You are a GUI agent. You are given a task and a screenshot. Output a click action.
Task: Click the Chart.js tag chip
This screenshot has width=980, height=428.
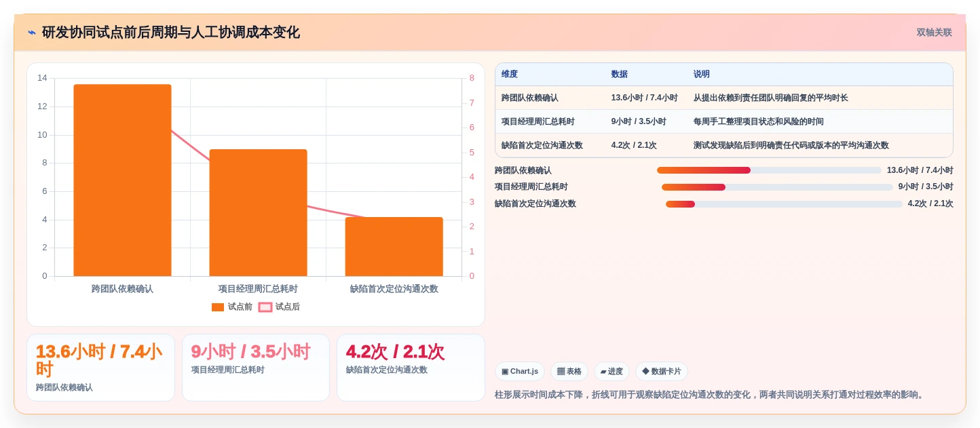pyautogui.click(x=520, y=372)
